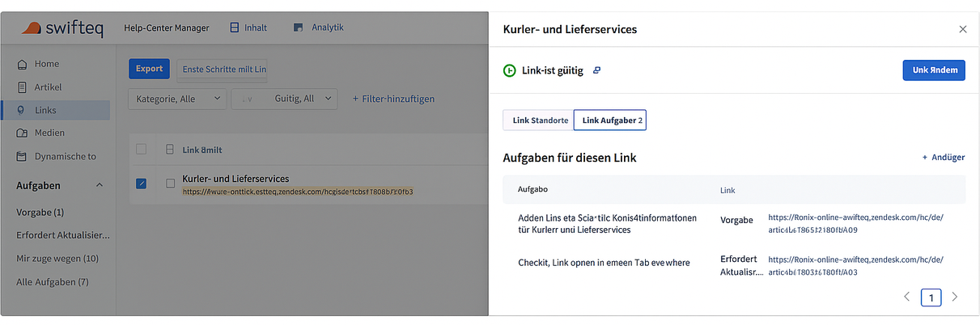Toggle checked box for Kurler- und Lieferservices row
Screen dimensions: 980x325
(142, 184)
